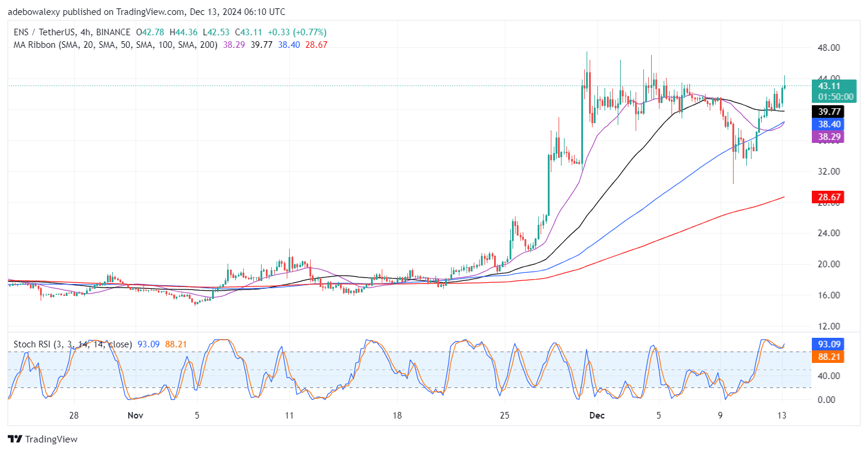Click the 25 date label on time axis
This screenshot has height=452, width=868.
(504, 415)
